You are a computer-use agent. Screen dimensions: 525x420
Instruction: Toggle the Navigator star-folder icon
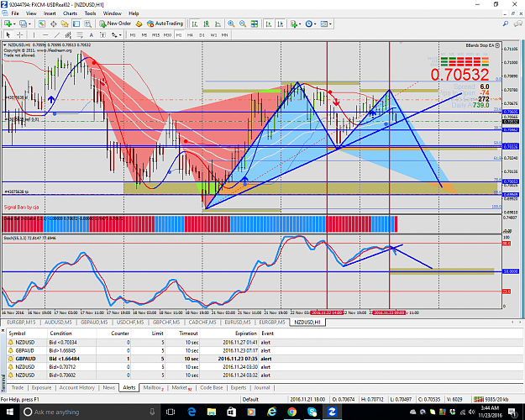click(x=65, y=24)
